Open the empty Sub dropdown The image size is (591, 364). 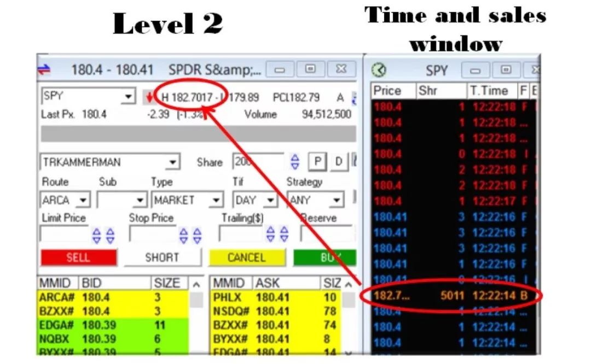tap(140, 200)
